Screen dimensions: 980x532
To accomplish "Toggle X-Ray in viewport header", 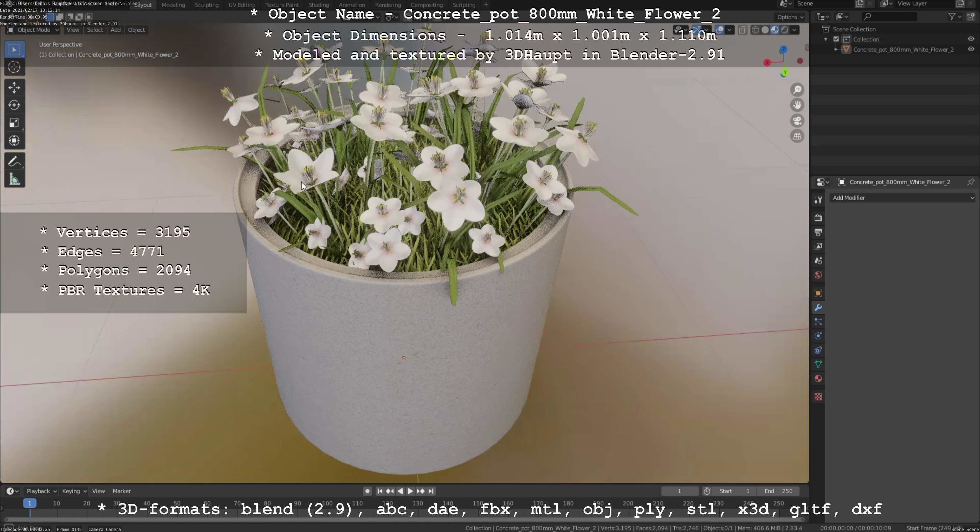I will pyautogui.click(x=742, y=30).
